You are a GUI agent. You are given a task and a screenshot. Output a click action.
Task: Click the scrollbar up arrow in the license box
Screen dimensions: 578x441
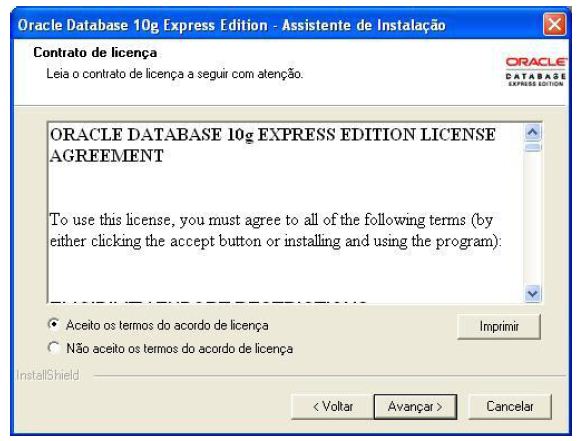tap(533, 132)
